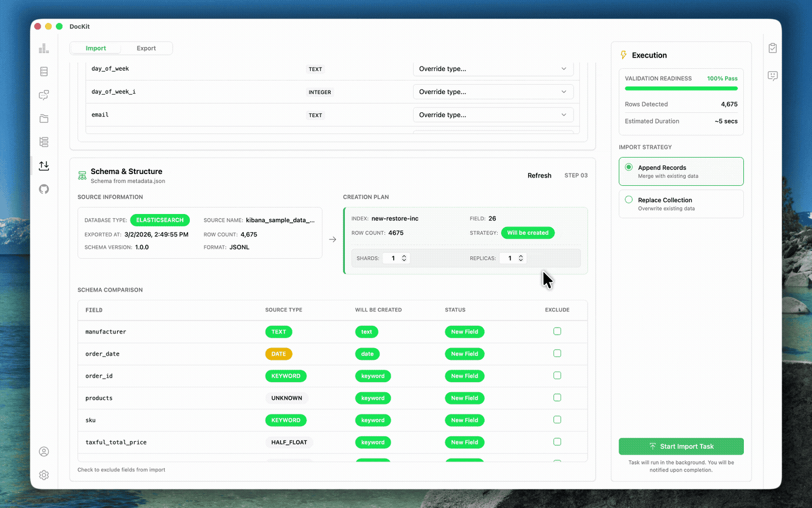The image size is (812, 508).
Task: Open the clipboard checkmark icon on right edge
Action: click(x=773, y=48)
